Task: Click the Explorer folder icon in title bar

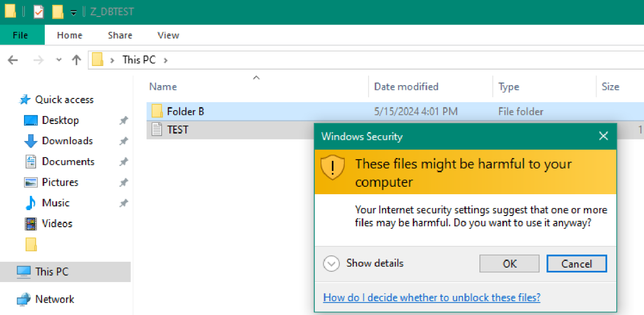Action: coord(10,12)
